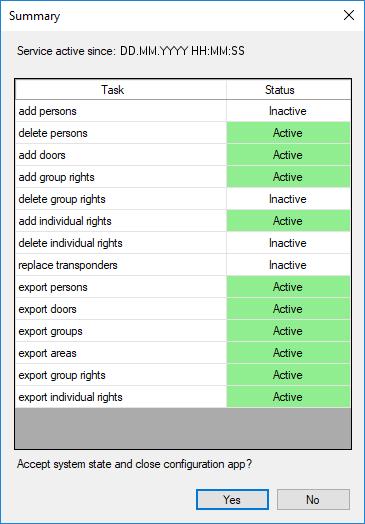Select the replace transponders task row

(183, 265)
